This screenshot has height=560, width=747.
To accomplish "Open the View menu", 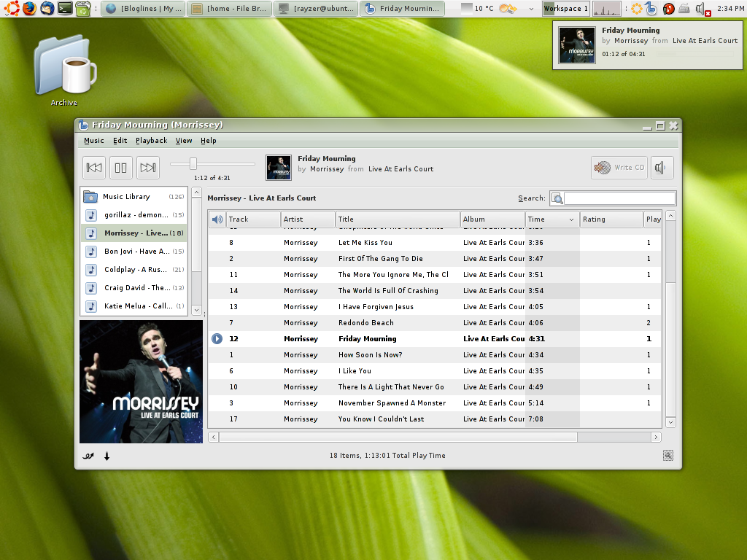I will click(x=184, y=141).
